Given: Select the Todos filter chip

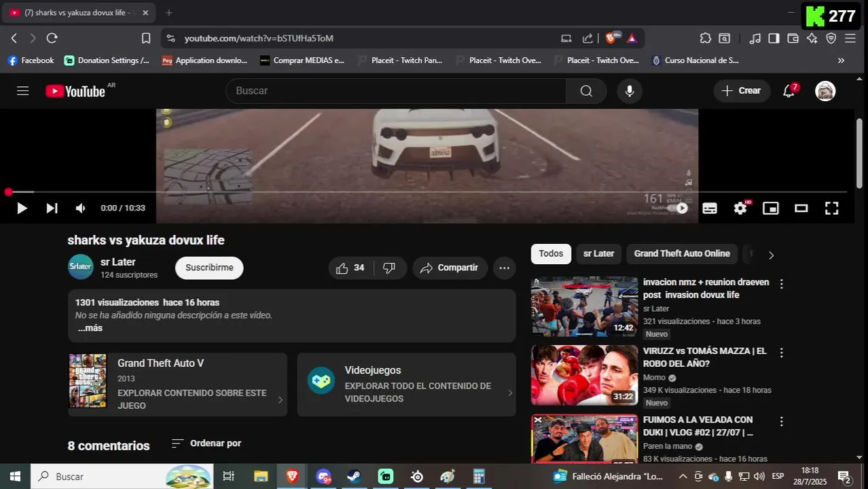Looking at the screenshot, I should pyautogui.click(x=551, y=253).
